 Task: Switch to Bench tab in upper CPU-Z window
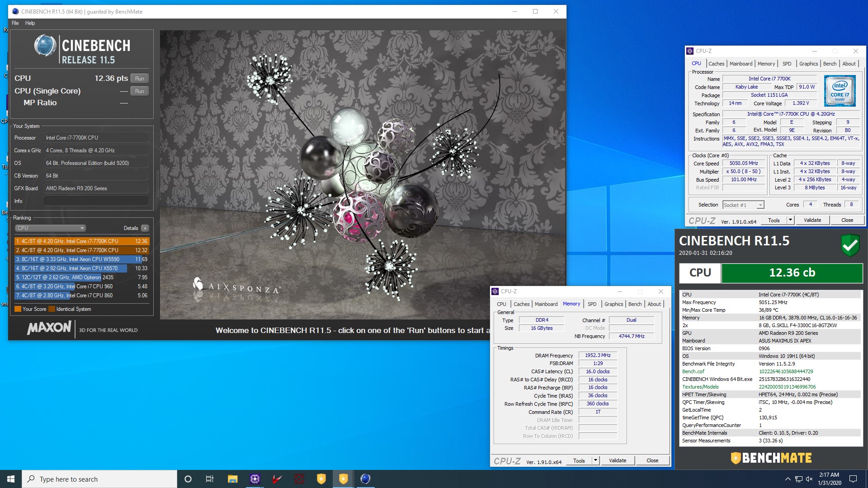830,64
